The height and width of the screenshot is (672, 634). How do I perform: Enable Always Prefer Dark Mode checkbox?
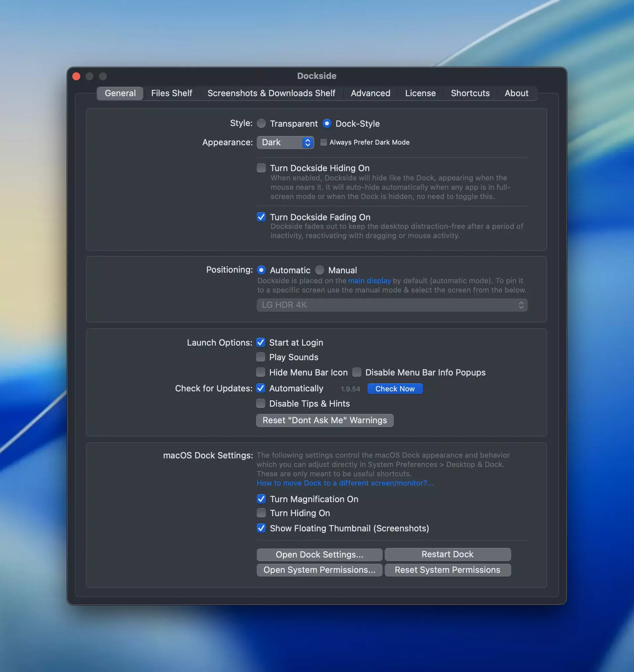coord(323,142)
